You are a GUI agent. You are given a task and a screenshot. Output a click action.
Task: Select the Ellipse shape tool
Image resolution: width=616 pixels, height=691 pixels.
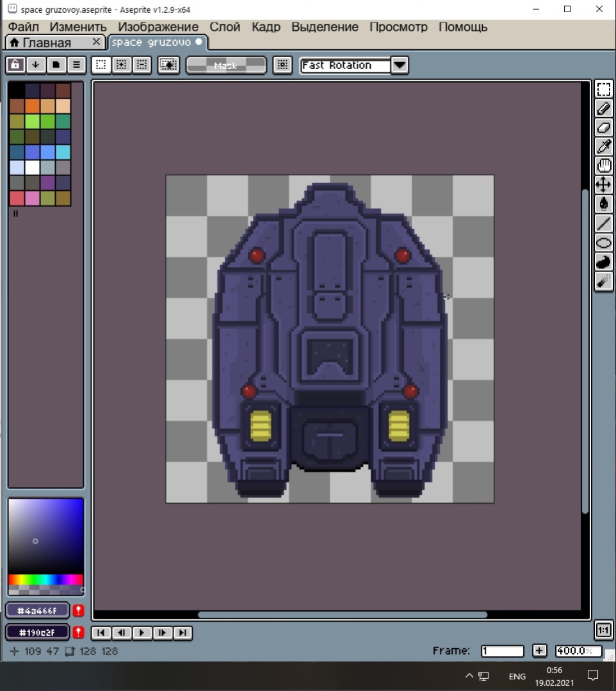[603, 243]
